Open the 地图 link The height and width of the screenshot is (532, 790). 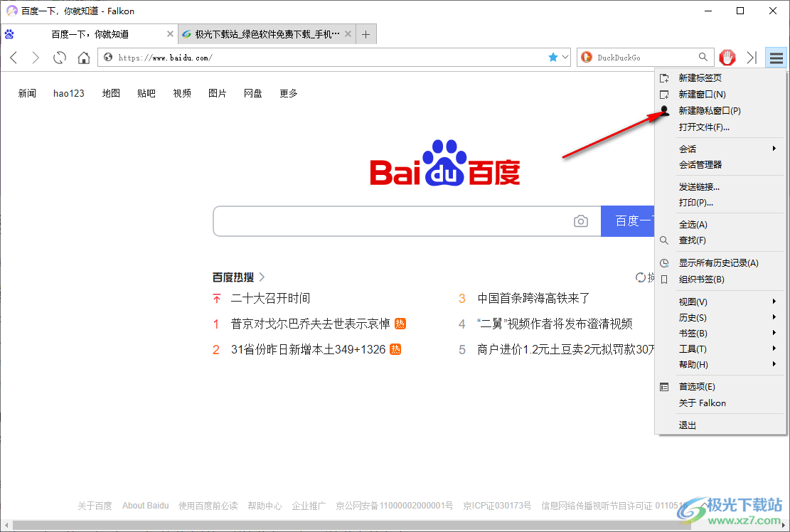[x=111, y=93]
